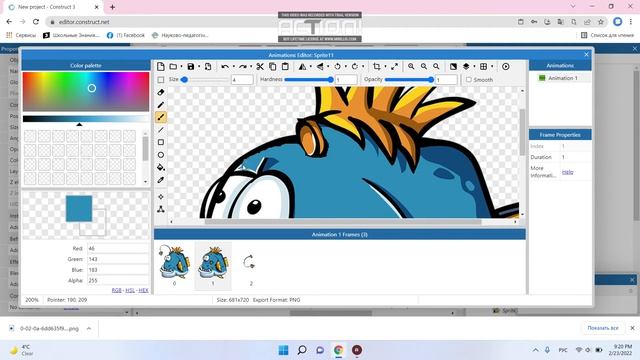
Task: Click the crop icon
Action: pos(377,67)
